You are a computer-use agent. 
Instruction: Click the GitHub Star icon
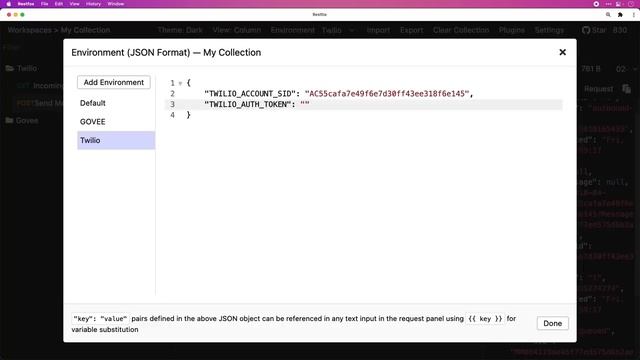point(586,30)
